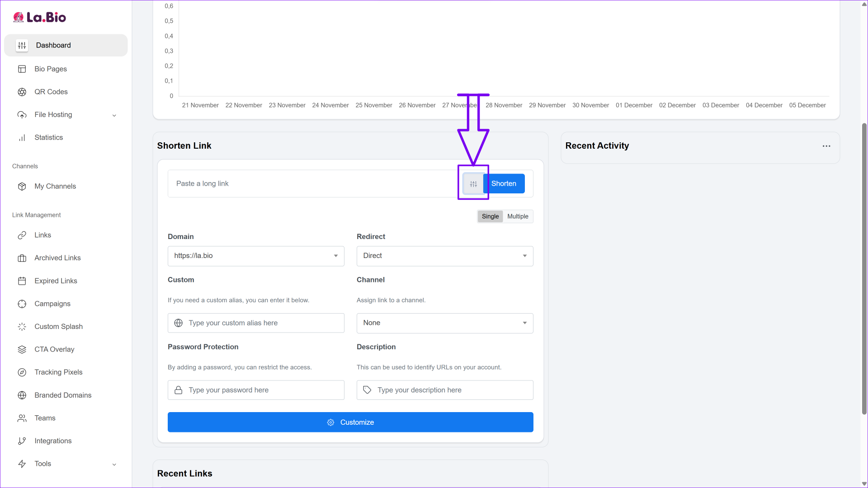Open the CTA Overlay page
This screenshot has height=488, width=868.
[54, 349]
